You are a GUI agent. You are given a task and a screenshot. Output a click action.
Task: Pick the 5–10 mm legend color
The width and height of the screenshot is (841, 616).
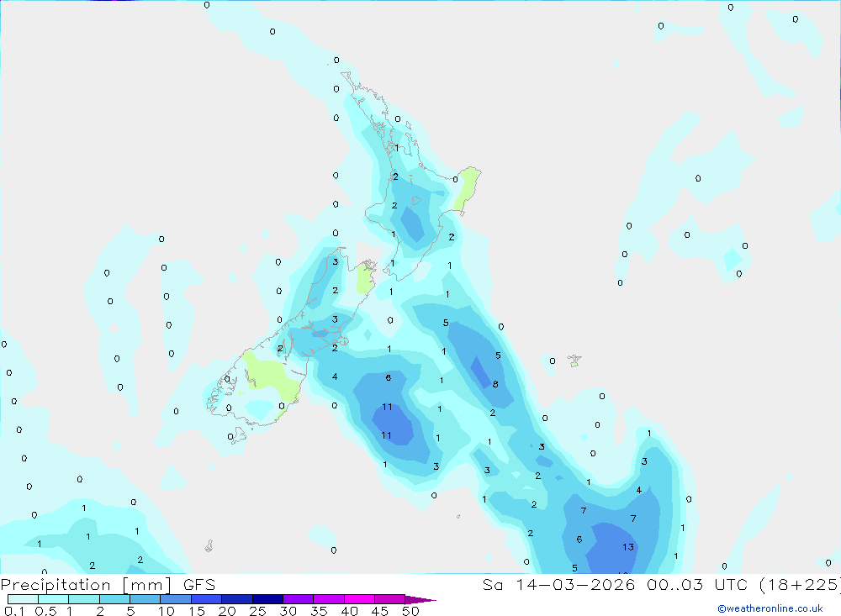145,599
